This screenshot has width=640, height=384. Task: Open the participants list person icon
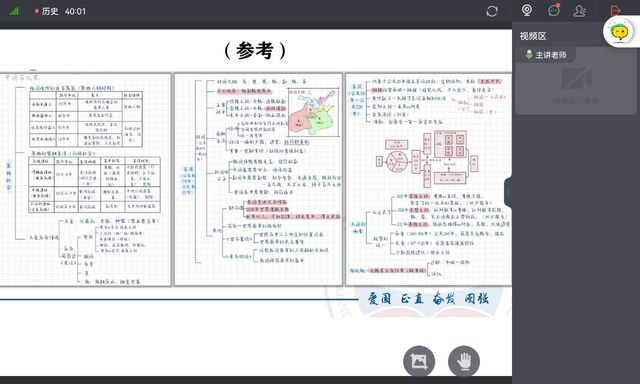[x=580, y=11]
